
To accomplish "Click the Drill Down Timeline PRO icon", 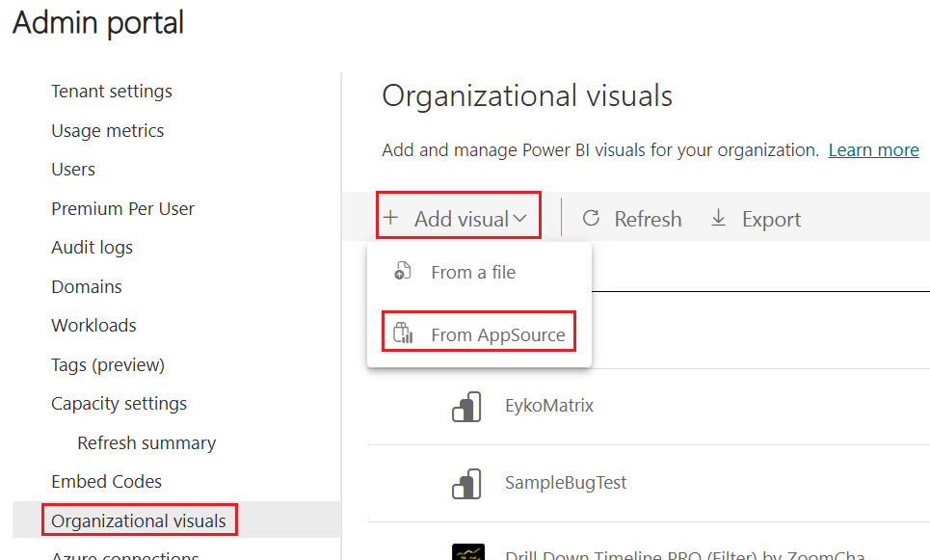I will click(x=466, y=552).
